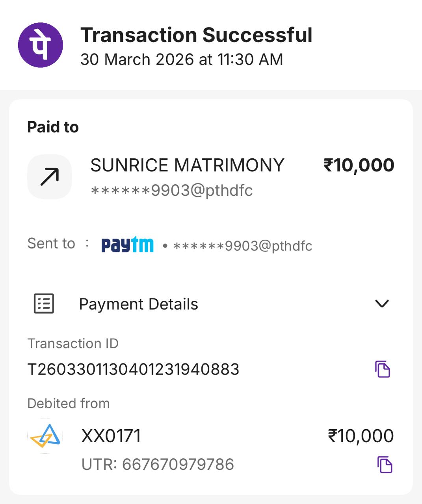
Task: Select the Transaction ID number text
Action: pyautogui.click(x=133, y=369)
